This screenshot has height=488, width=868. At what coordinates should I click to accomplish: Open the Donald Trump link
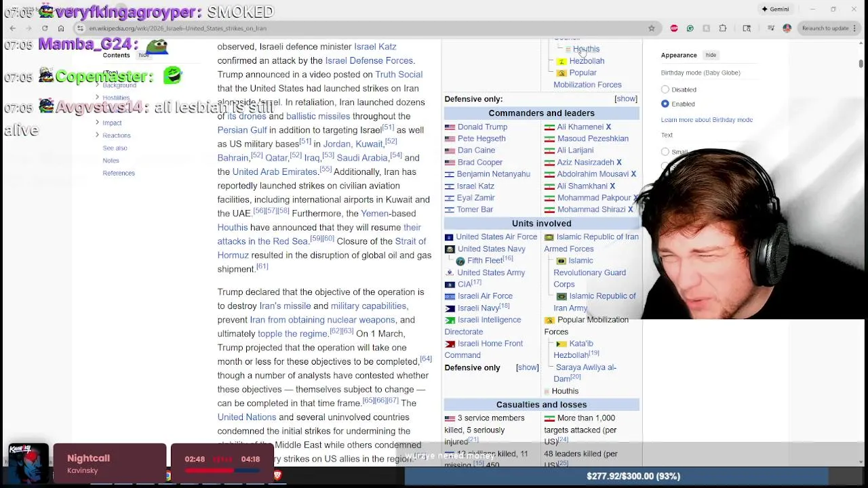[x=482, y=127]
